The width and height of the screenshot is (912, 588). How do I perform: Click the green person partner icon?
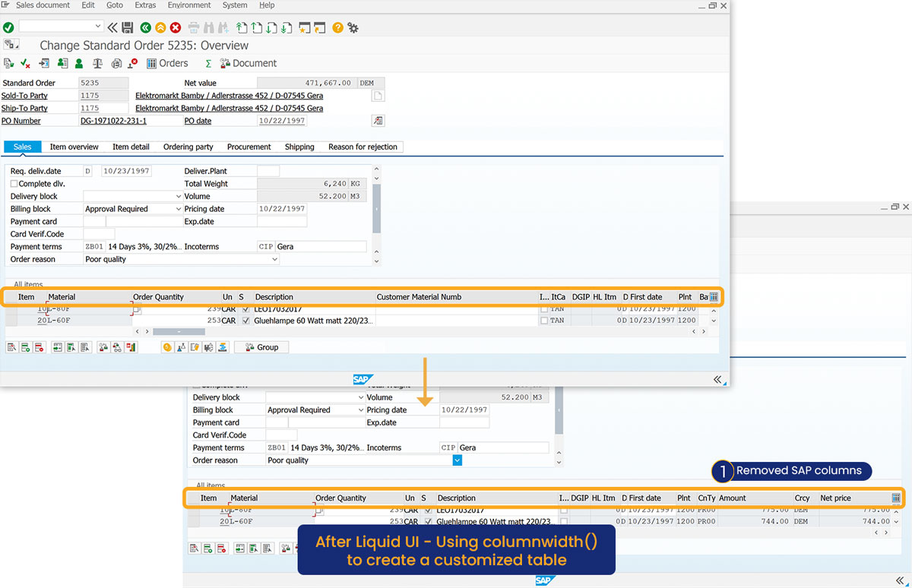[x=79, y=64]
